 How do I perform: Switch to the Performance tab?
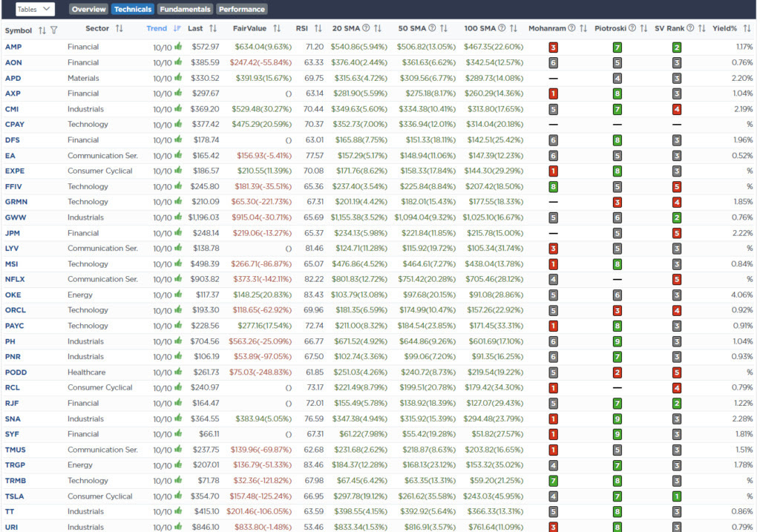click(x=241, y=9)
